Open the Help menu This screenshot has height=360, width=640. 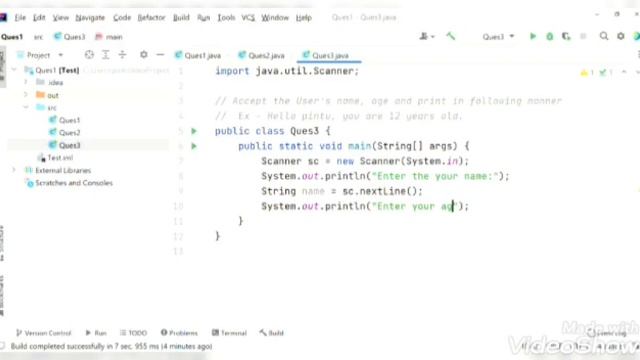304,18
